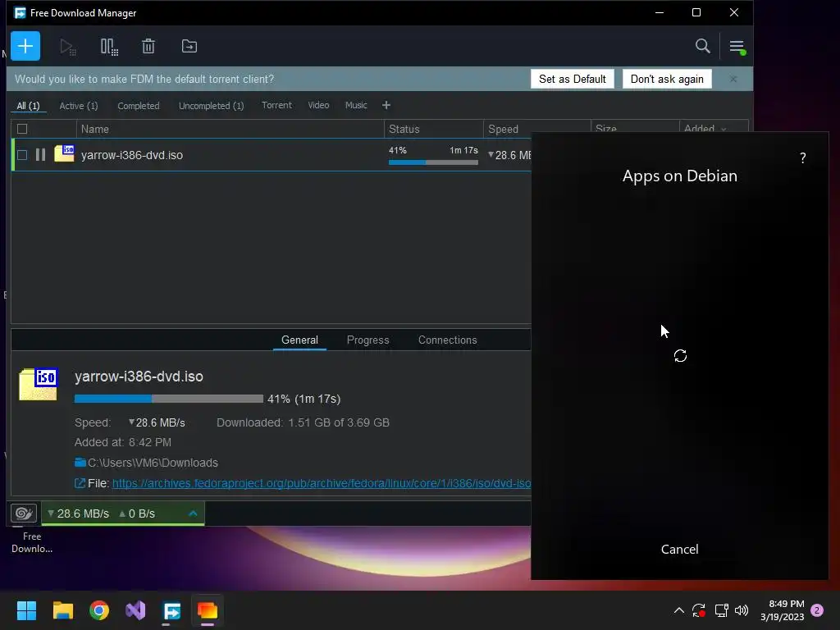Tick the select-all checkbox in table header
840x630 pixels.
pyautogui.click(x=22, y=129)
